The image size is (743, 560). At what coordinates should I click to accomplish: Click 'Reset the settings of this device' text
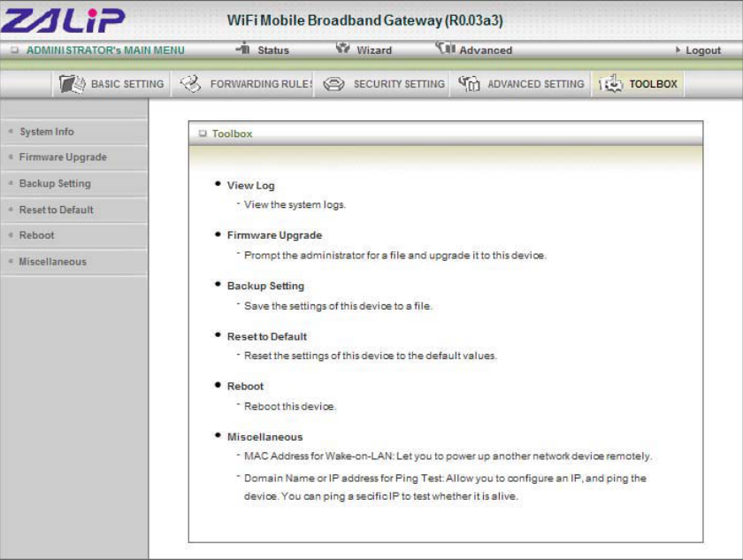click(x=370, y=356)
